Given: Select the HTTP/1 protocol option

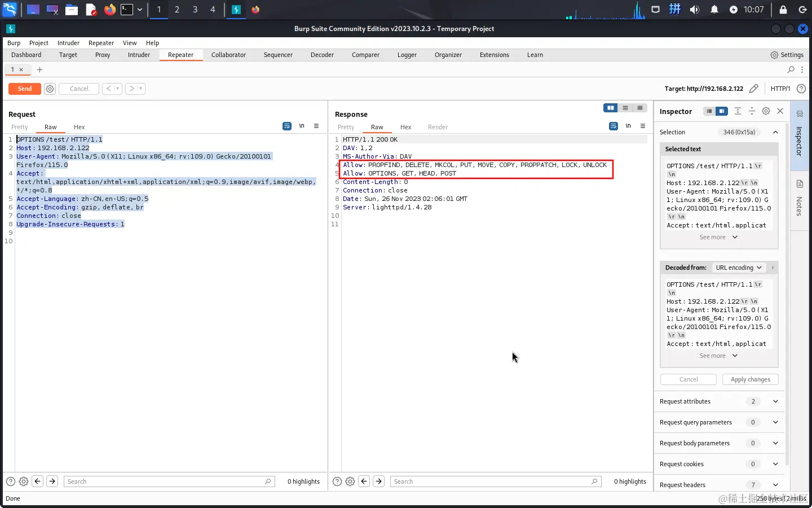Looking at the screenshot, I should (x=780, y=89).
